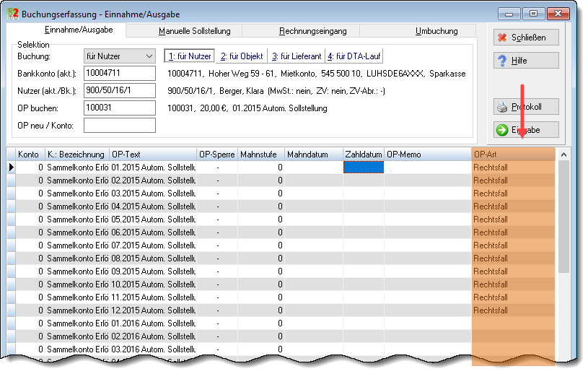Screen dimensions: 588x374
Task: Click the green arrow Eingabe icon
Action: (502, 130)
